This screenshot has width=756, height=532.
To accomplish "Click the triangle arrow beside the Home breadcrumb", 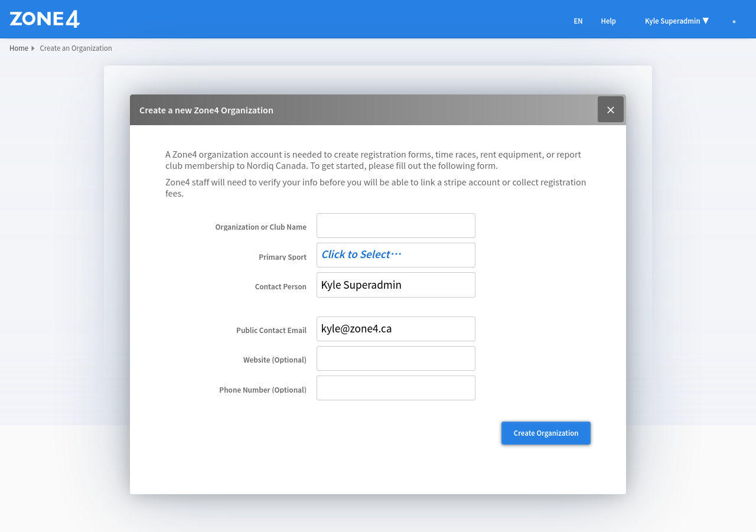I will pyautogui.click(x=33, y=48).
